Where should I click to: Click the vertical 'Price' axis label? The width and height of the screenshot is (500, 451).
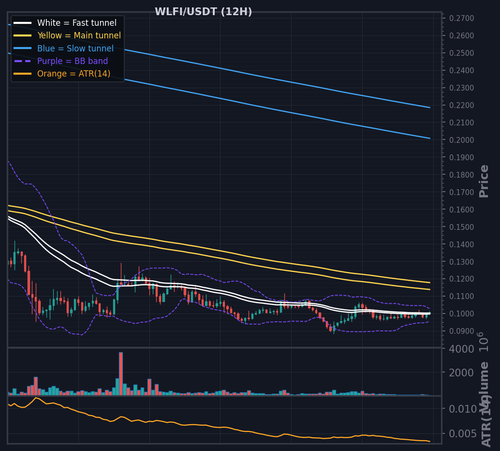[x=484, y=181]
